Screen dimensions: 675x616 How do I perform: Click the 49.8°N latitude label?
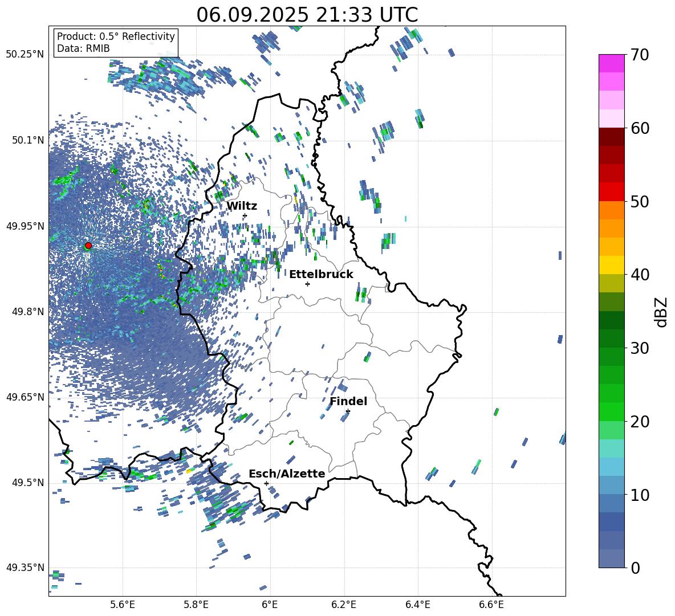point(28,312)
